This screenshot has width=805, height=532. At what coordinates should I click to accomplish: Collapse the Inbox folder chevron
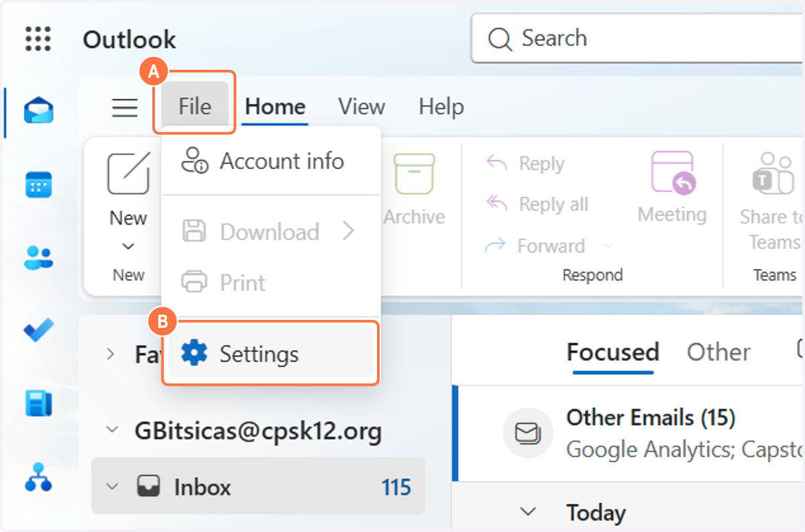coord(111,486)
